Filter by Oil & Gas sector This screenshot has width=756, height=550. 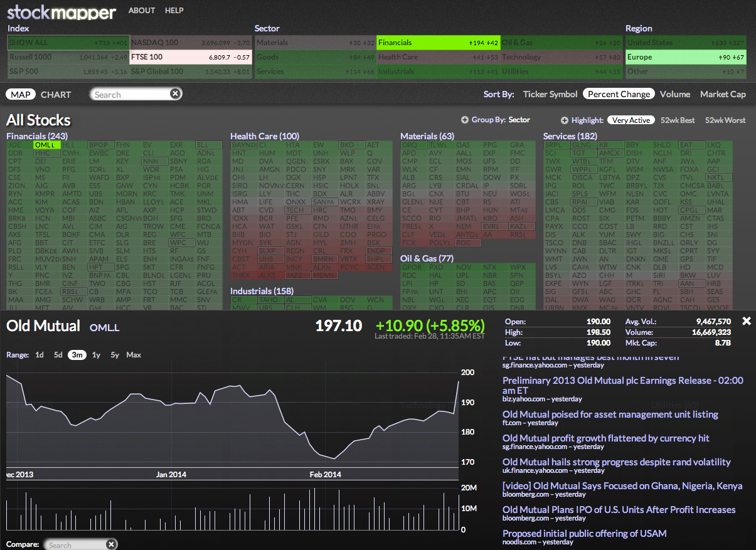point(561,43)
